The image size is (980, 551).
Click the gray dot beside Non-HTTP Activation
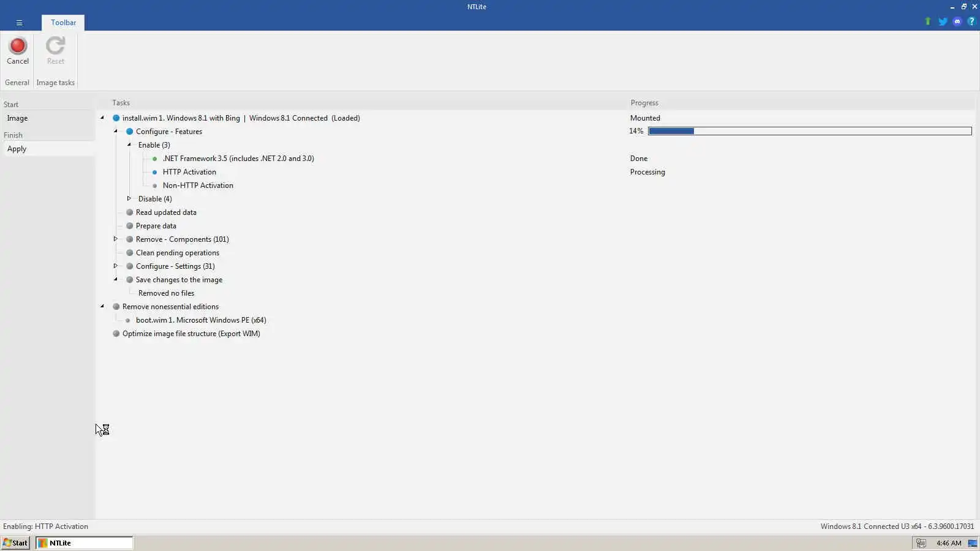coord(154,186)
